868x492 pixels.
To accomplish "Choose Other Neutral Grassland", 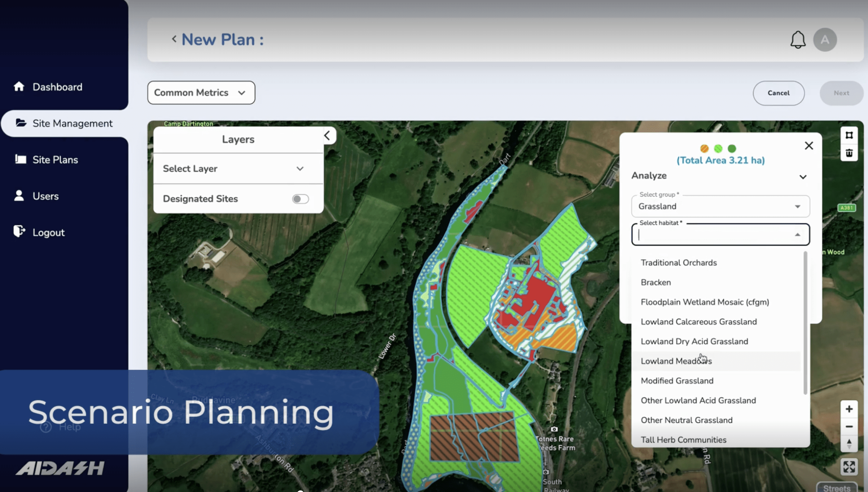I will pos(716,420).
